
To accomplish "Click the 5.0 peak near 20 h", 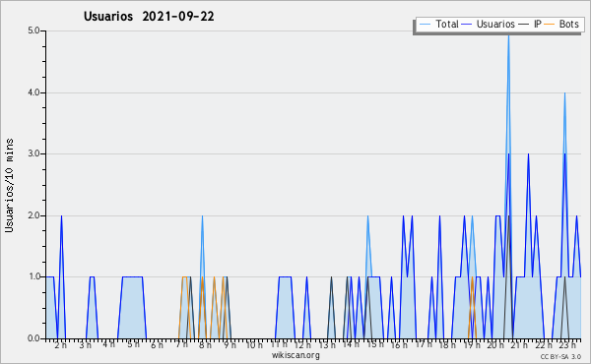I will point(508,36).
